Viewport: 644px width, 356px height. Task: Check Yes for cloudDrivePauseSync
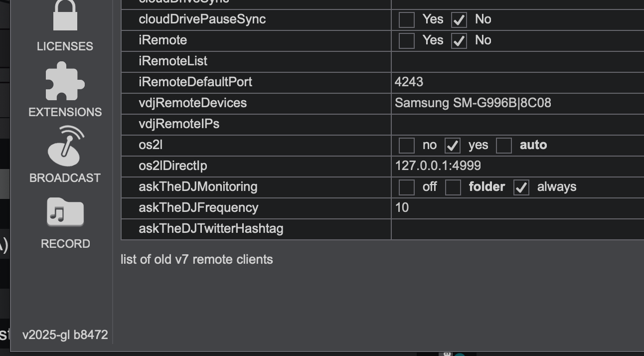coord(407,19)
